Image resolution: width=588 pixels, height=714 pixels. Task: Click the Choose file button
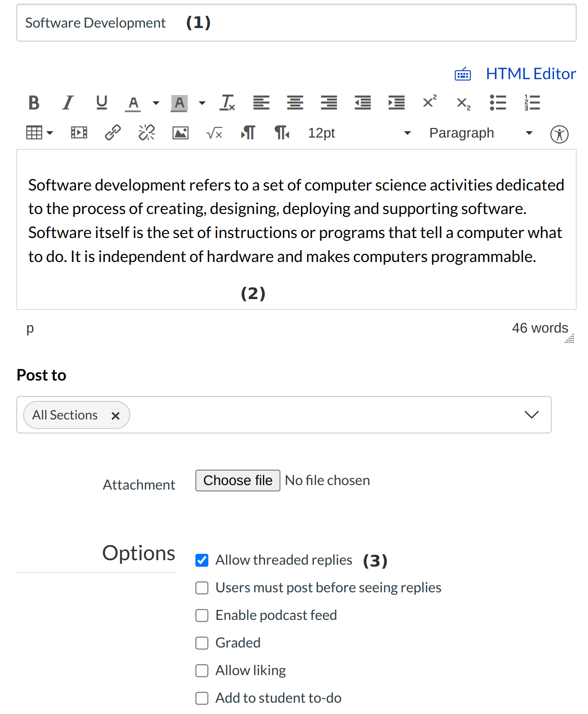[x=237, y=481]
